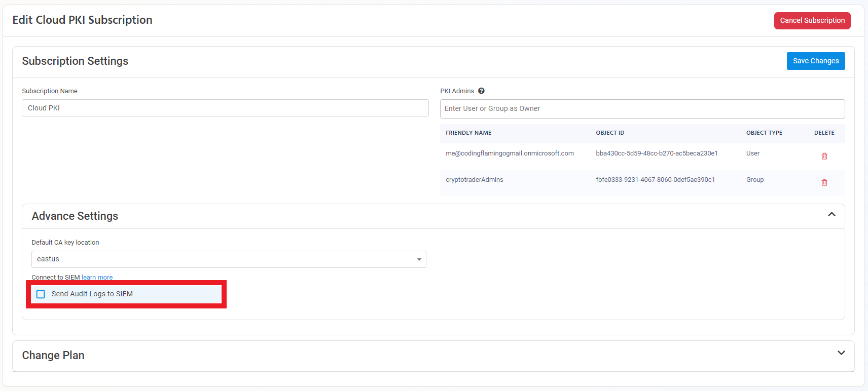
Task: Click the OBJECT ID column header
Action: click(610, 133)
